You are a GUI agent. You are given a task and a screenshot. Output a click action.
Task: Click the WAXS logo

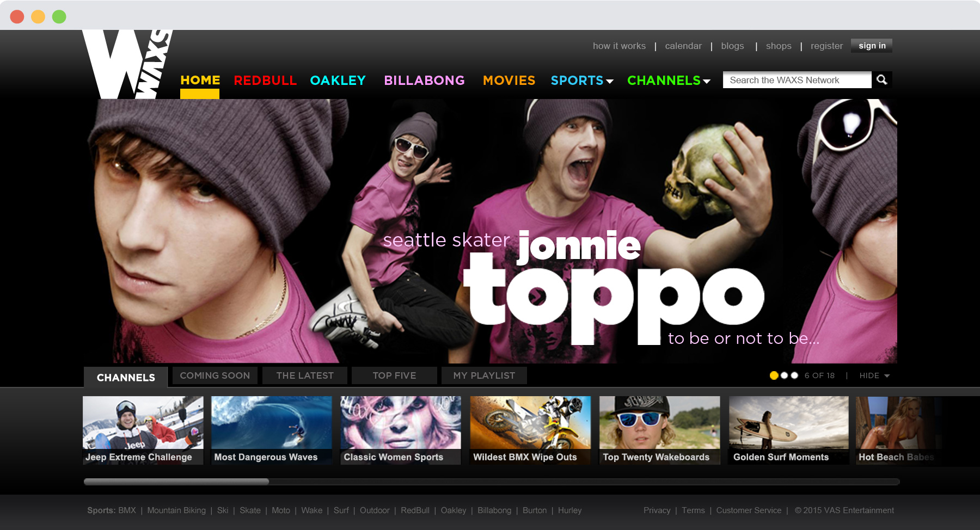(127, 64)
